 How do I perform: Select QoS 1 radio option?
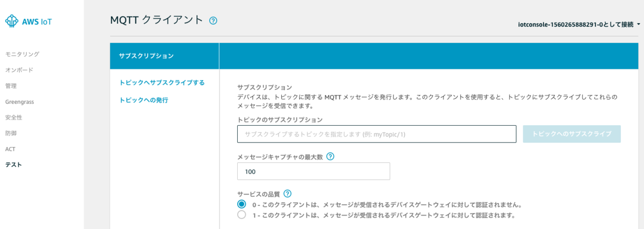[x=241, y=215]
